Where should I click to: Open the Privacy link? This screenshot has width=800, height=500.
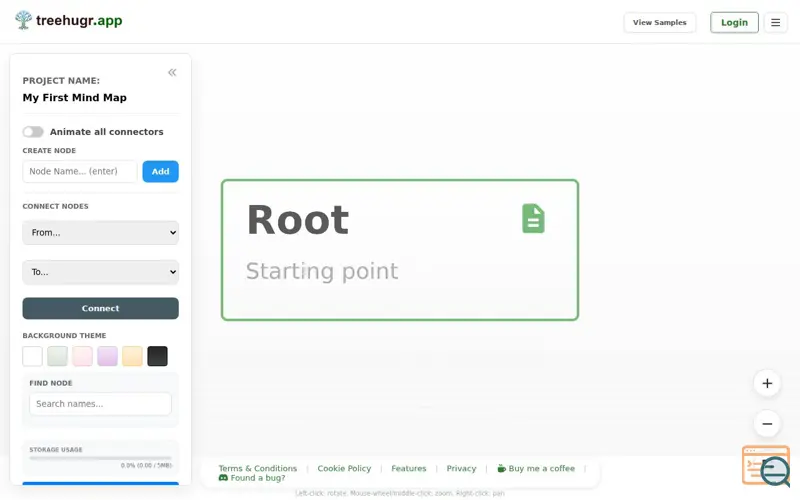click(461, 468)
